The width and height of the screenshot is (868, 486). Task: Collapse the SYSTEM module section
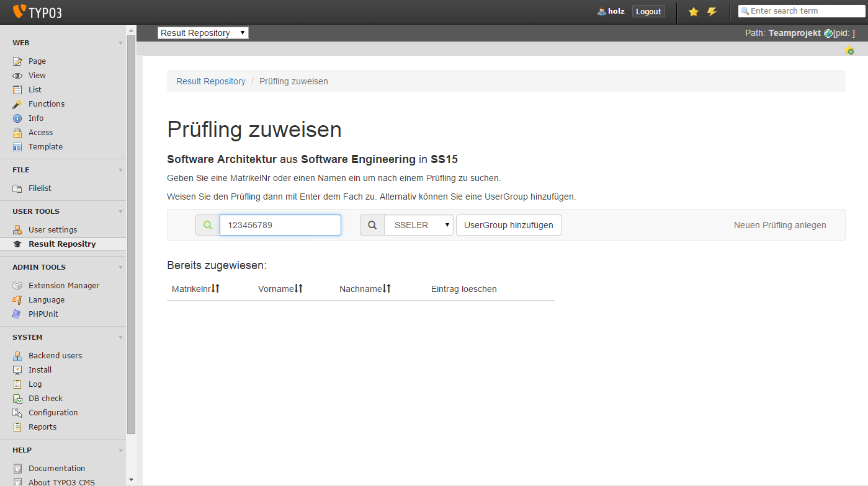pyautogui.click(x=121, y=338)
